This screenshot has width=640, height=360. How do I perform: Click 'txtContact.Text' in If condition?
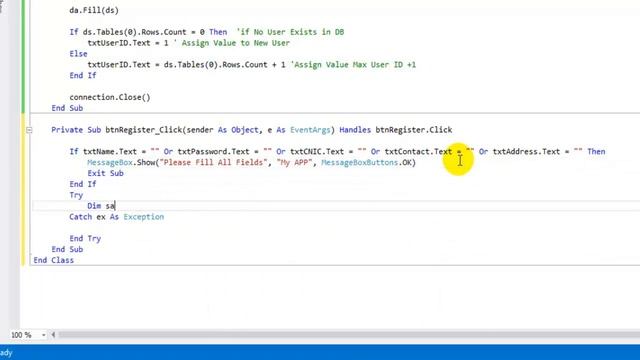click(418, 151)
